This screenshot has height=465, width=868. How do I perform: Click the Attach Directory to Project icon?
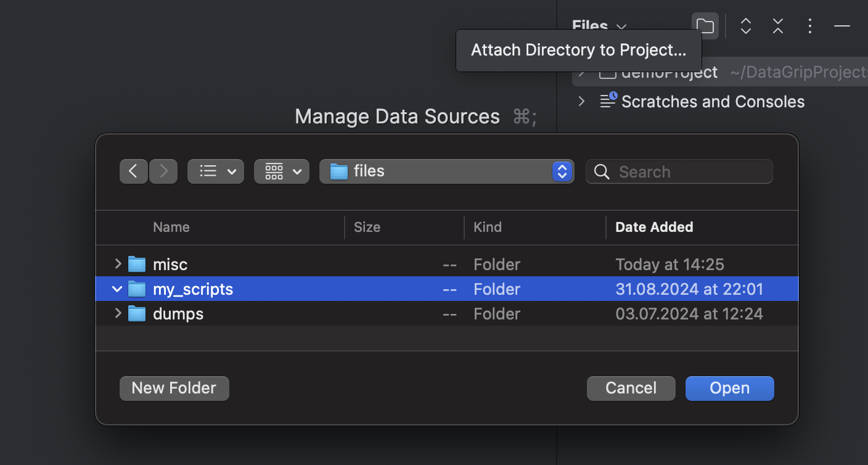pyautogui.click(x=705, y=26)
